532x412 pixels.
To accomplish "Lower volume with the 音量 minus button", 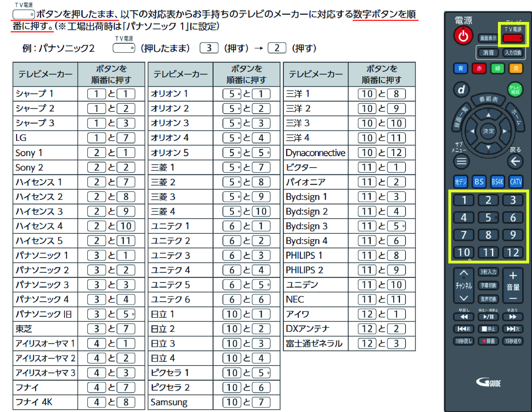I will 513,299.
